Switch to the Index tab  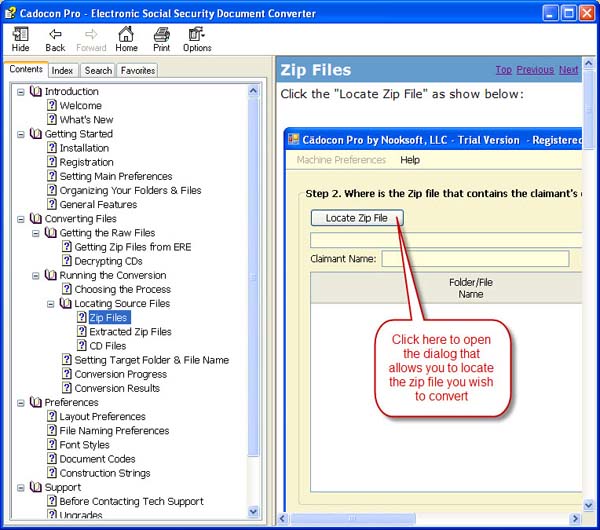(x=63, y=71)
